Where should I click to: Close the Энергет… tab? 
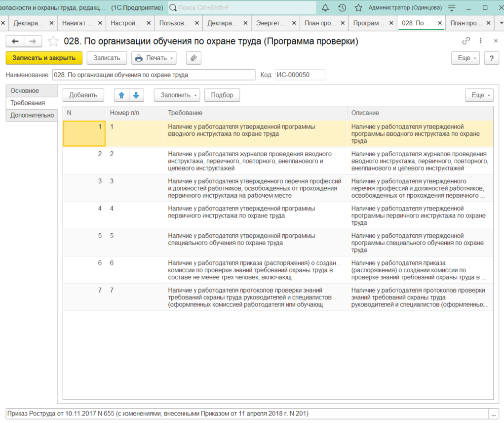294,23
